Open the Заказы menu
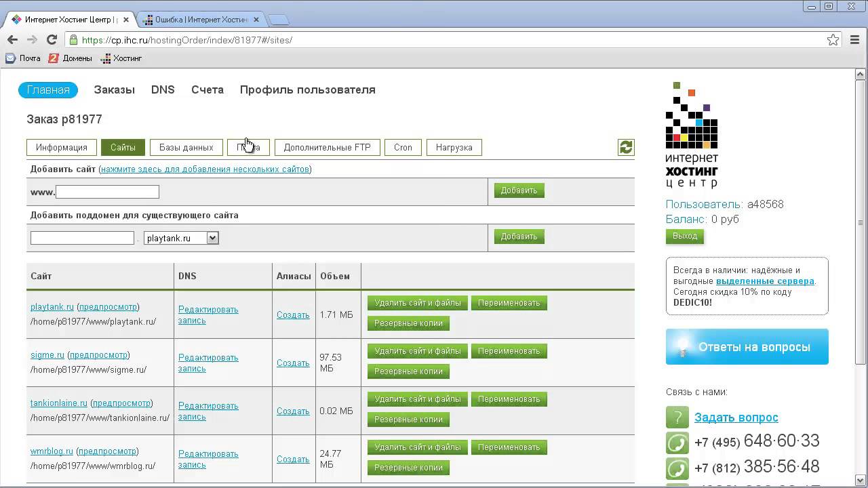The height and width of the screenshot is (488, 868). [114, 90]
